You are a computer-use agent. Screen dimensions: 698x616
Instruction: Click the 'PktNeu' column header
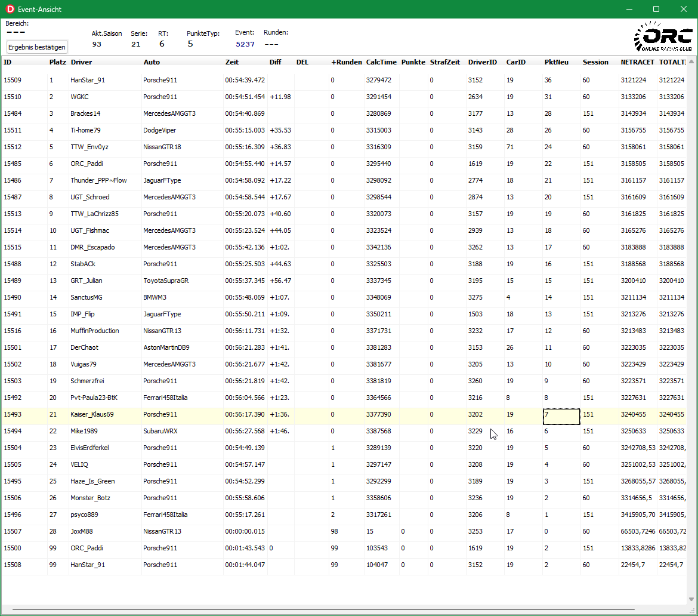(556, 62)
